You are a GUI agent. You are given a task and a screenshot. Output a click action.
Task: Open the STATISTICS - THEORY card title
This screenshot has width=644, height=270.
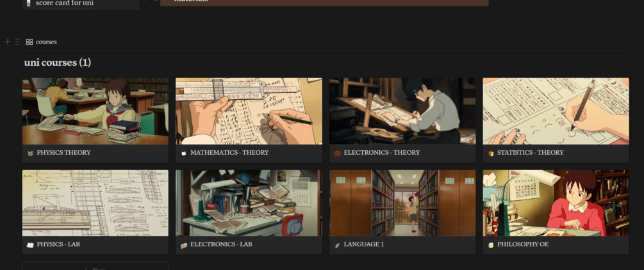(530, 153)
